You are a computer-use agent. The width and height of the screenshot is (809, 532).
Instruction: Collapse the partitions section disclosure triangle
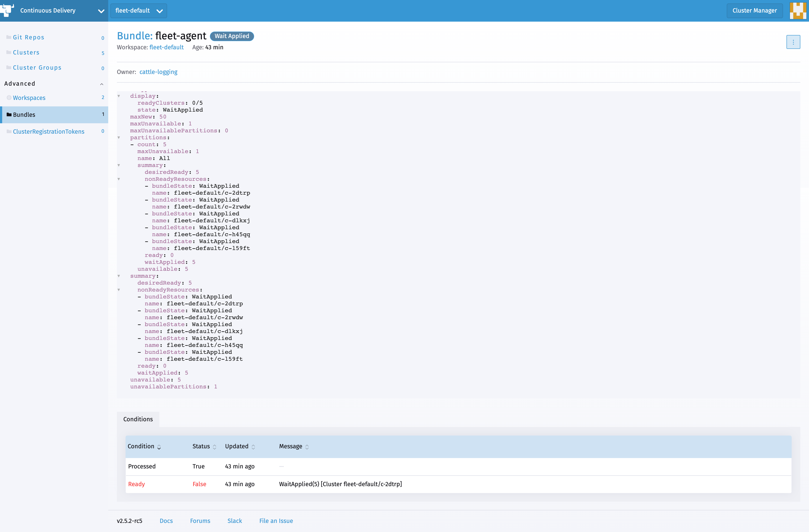coord(119,138)
